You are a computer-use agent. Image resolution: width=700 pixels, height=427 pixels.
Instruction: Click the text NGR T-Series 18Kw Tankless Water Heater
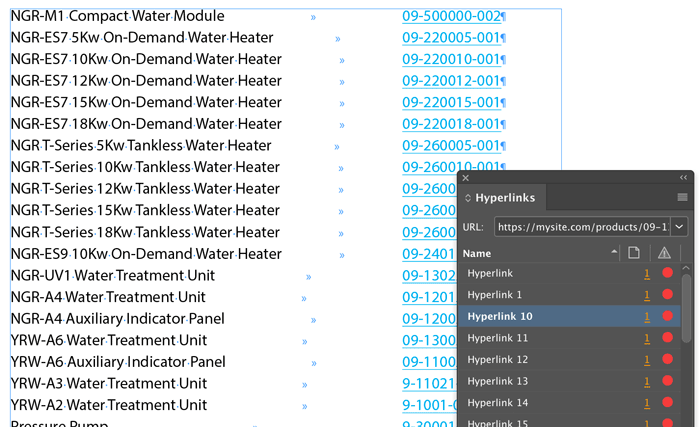[145, 232]
